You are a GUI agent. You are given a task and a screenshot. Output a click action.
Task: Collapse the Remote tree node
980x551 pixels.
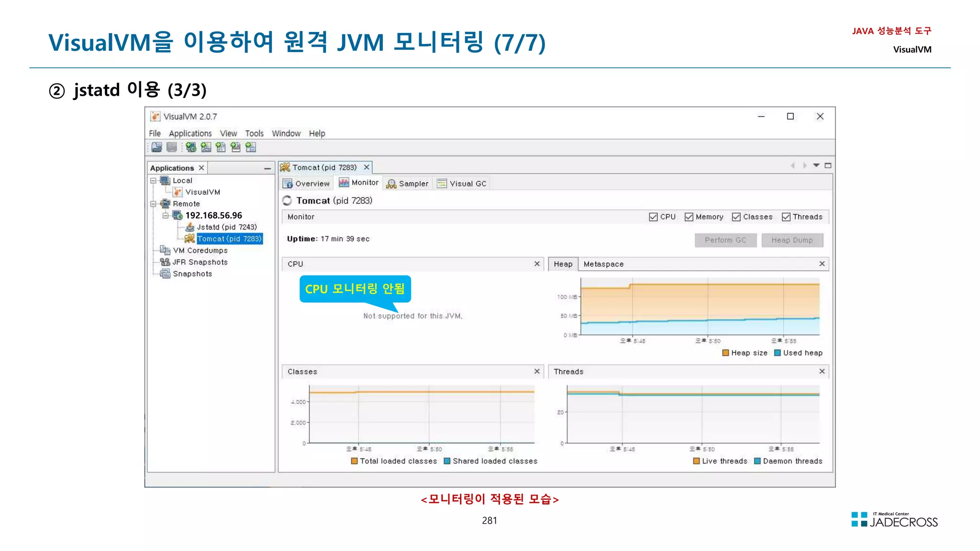[153, 204]
